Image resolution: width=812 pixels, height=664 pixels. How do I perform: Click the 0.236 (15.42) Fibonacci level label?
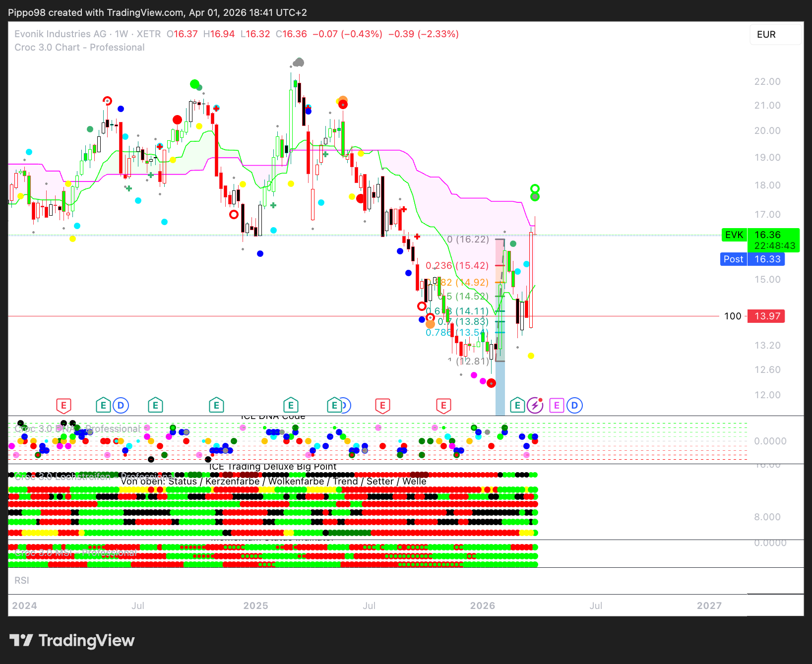(x=457, y=266)
